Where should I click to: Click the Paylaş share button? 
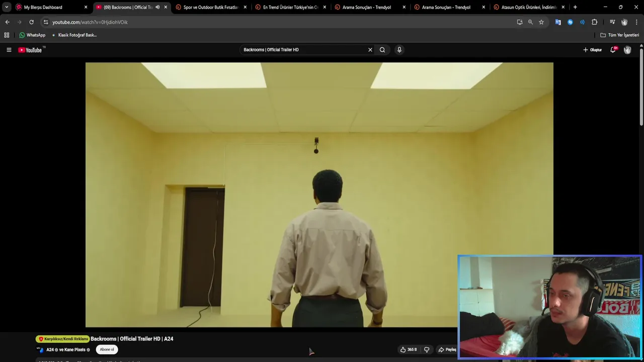click(x=447, y=349)
